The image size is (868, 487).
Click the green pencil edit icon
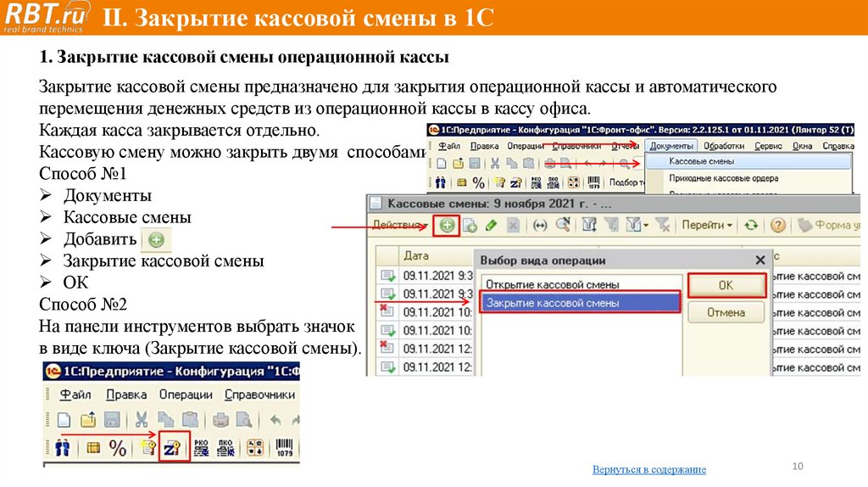tap(491, 226)
